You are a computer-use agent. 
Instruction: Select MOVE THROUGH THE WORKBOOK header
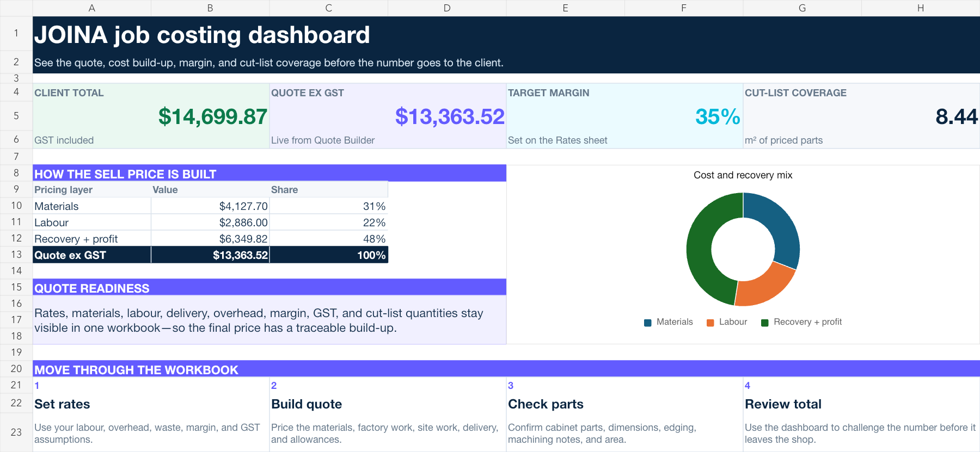coord(506,369)
